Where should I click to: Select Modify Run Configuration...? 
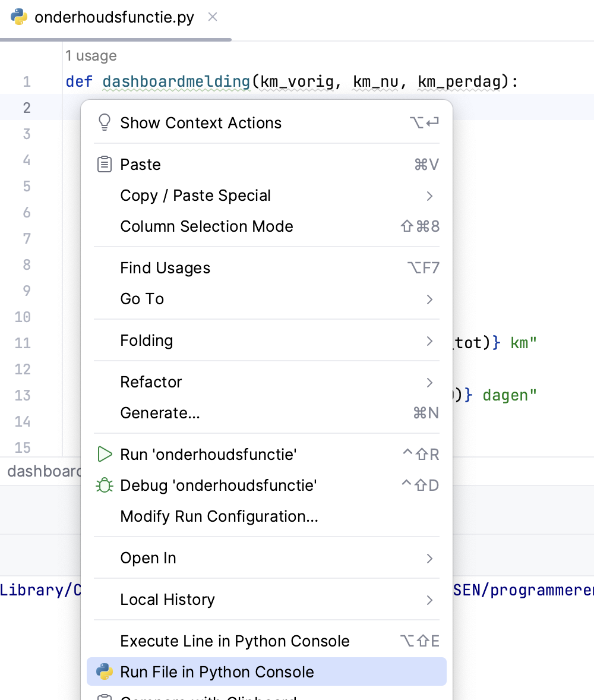tap(219, 516)
